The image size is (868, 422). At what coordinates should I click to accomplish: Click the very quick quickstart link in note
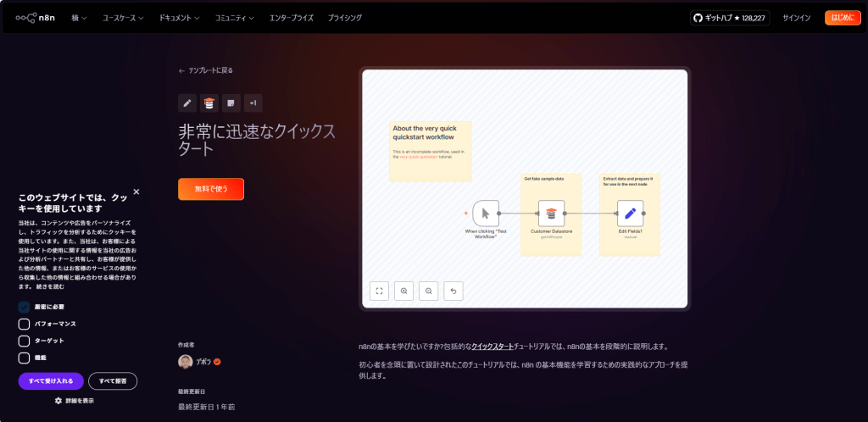pyautogui.click(x=419, y=157)
